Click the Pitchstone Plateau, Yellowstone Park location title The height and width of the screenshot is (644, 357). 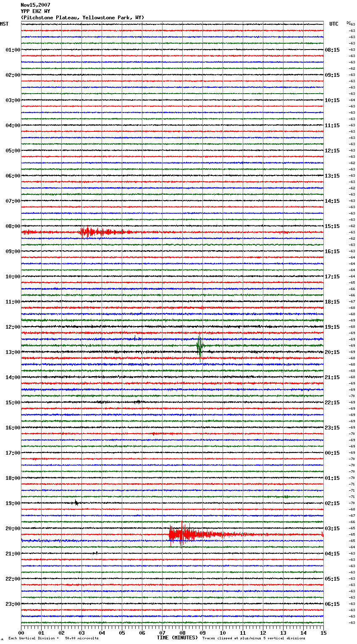coord(82,18)
